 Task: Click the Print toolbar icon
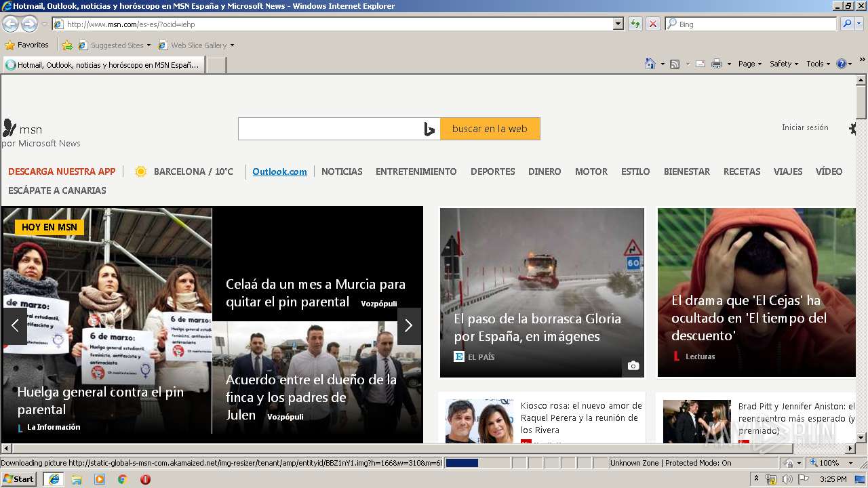[717, 64]
